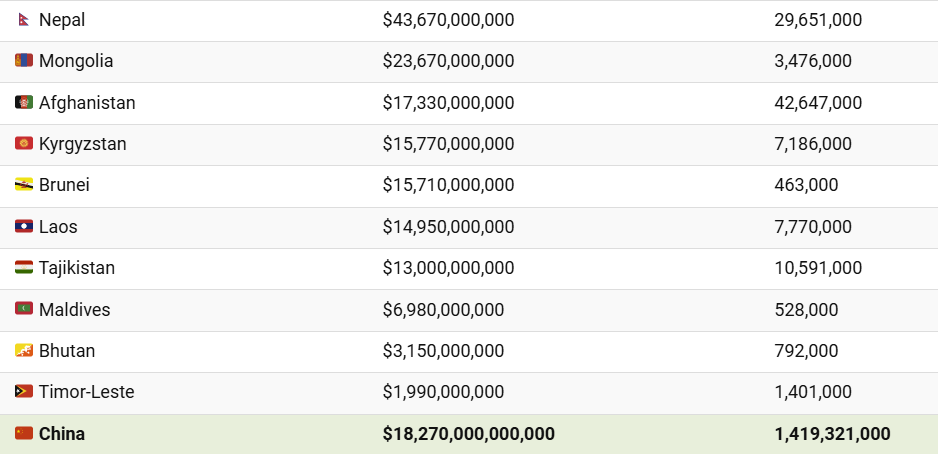
Task: Click the Bhutan flag icon
Action: click(24, 351)
